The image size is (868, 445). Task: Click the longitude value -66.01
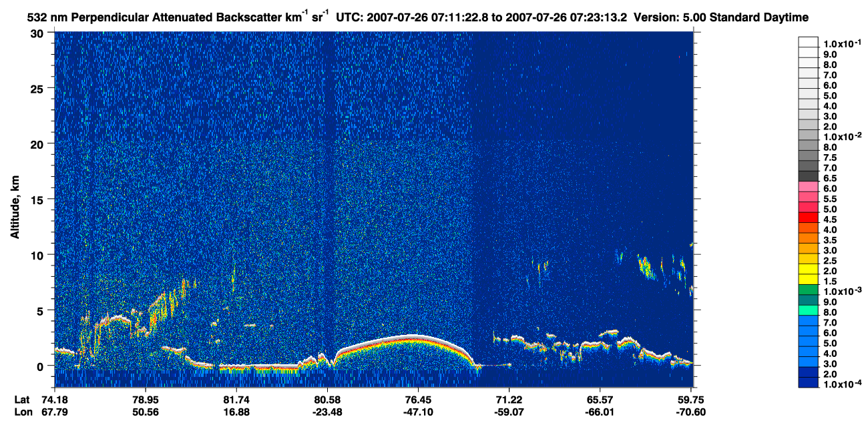pos(600,412)
